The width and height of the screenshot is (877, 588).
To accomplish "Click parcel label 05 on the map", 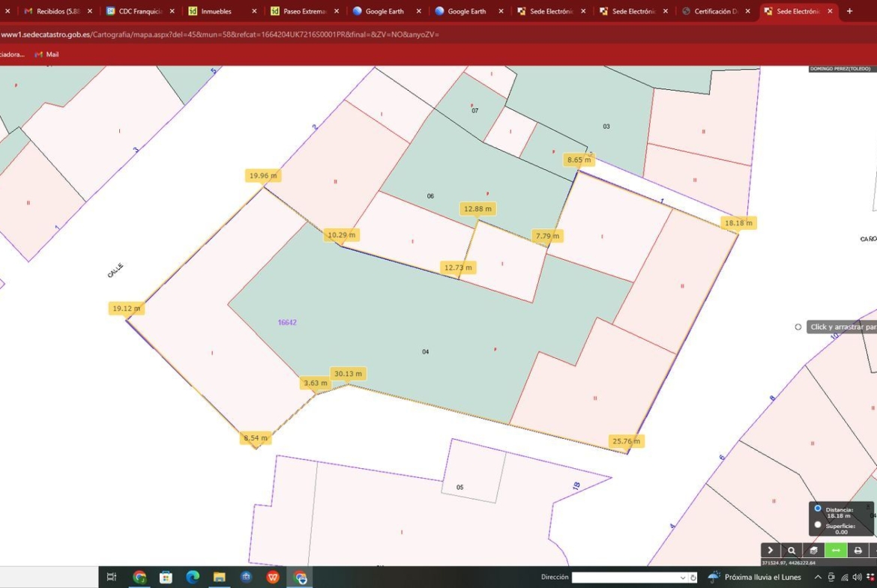I will pyautogui.click(x=459, y=488).
